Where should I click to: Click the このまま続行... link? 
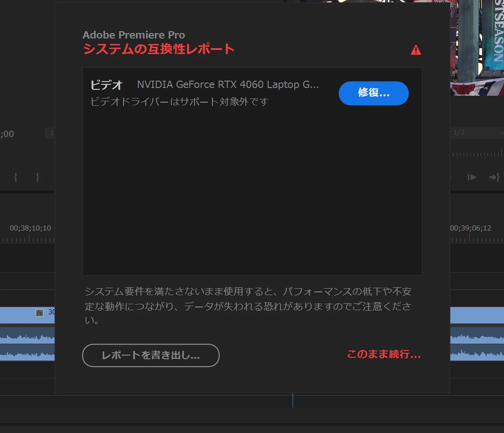[x=384, y=354]
